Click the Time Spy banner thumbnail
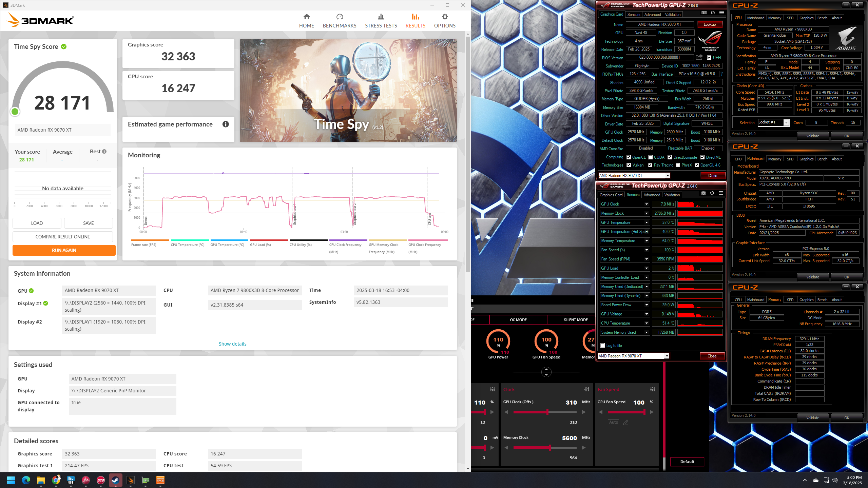Screen dimensions: 868x488 point(348,91)
